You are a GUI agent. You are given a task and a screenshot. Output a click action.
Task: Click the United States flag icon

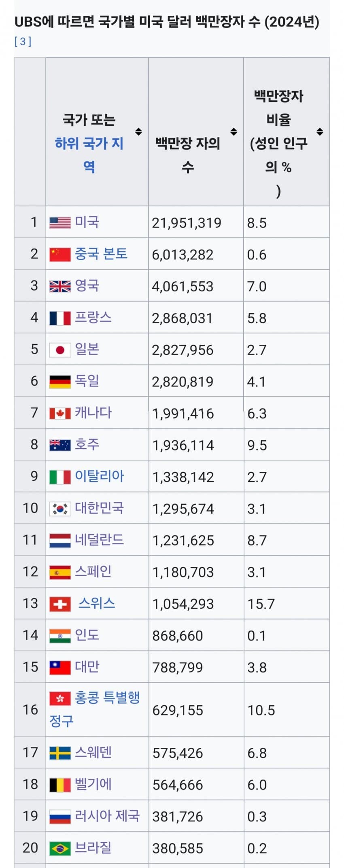[x=60, y=223]
